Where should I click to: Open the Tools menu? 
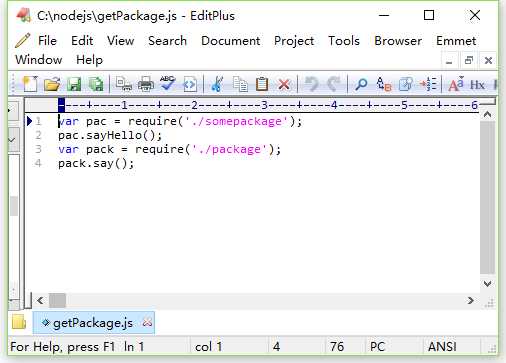click(x=344, y=41)
